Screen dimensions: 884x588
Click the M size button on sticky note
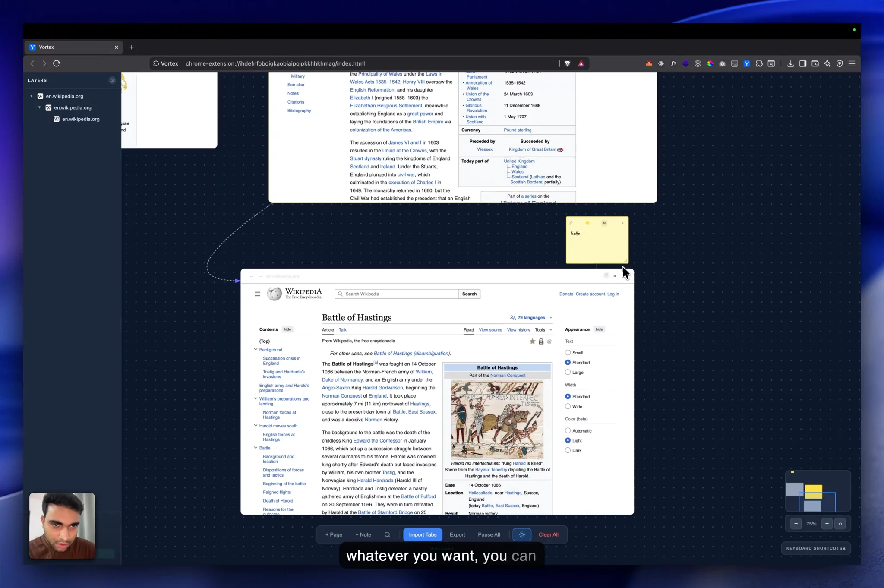point(604,223)
